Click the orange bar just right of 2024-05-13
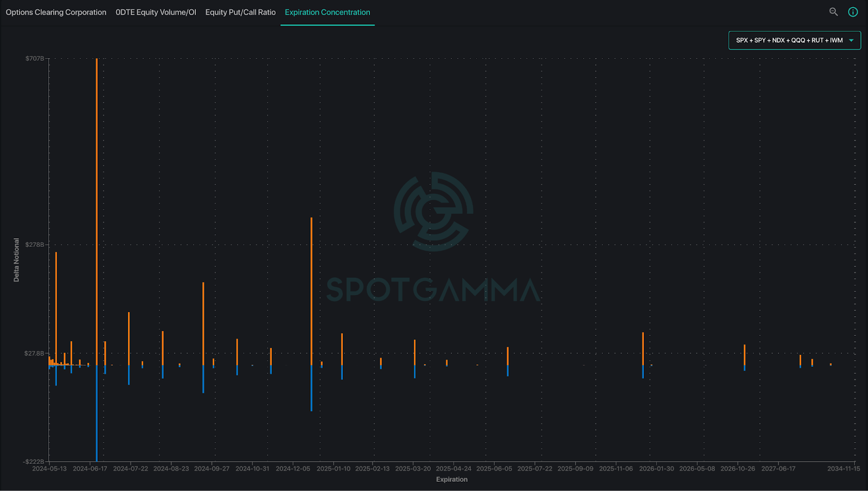Viewport: 868px width, 491px height. 56,309
